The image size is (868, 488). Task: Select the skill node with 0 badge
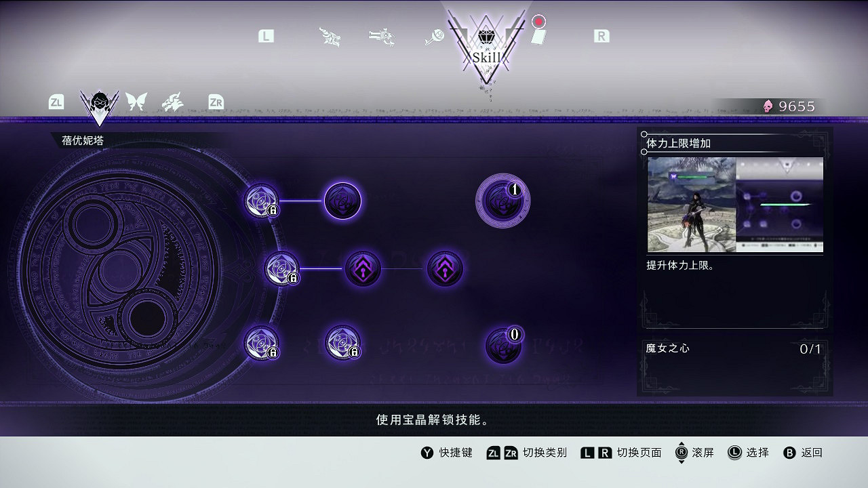(503, 346)
